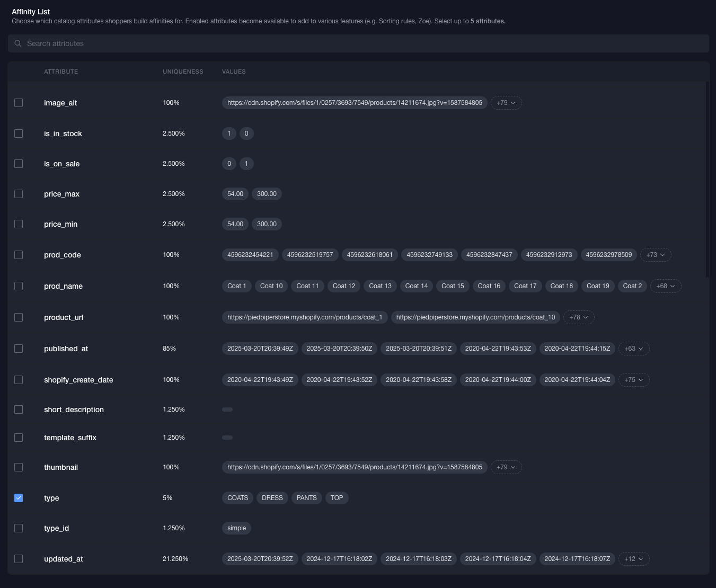
Task: Enable the image_alt attribute checkbox
Action: click(19, 103)
